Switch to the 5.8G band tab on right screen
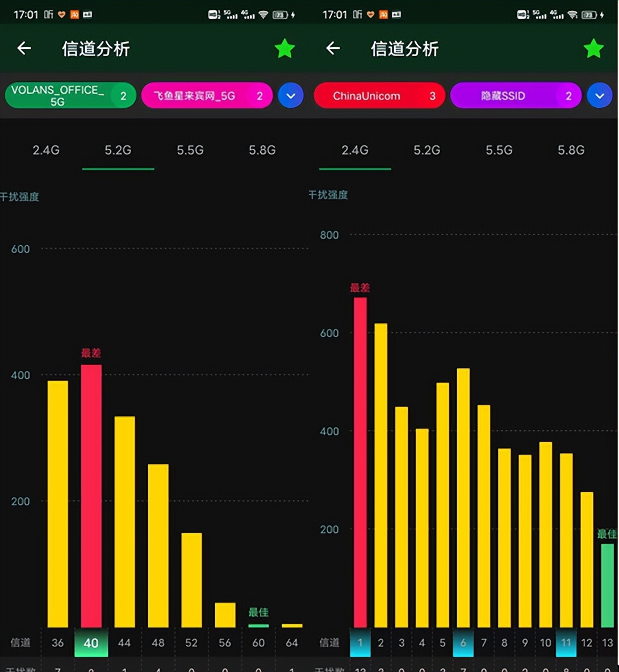This screenshot has height=672, width=619. pos(570,150)
